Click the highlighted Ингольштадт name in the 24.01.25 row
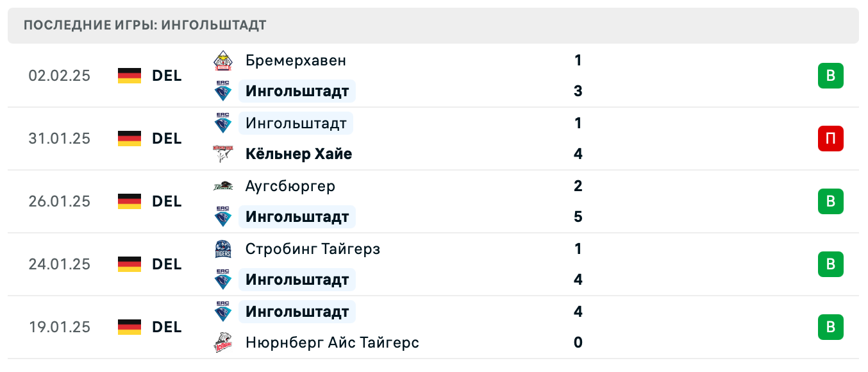Screen dimensions: 868x372 point(297,280)
